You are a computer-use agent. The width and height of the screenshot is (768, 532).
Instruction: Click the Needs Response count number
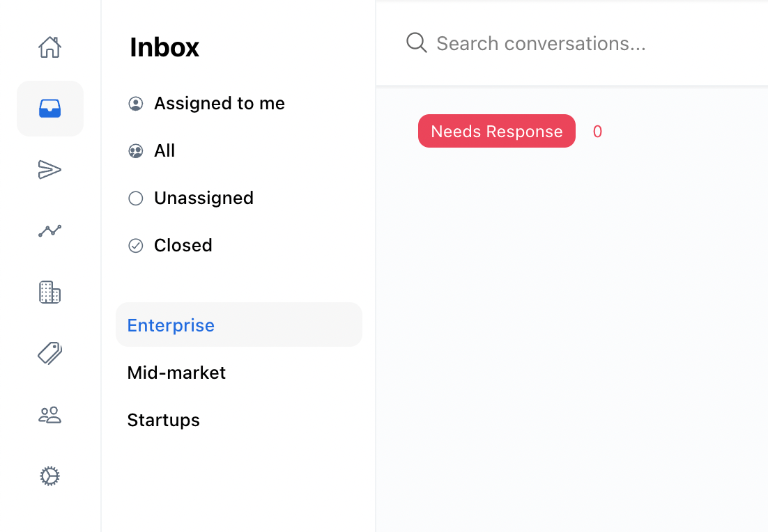tap(597, 132)
